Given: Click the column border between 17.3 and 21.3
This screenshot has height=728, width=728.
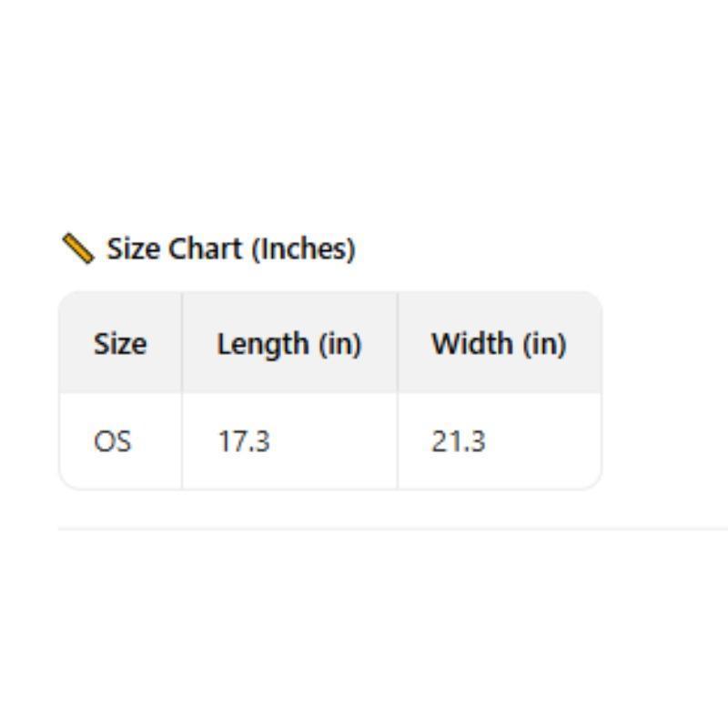Looking at the screenshot, I should pyautogui.click(x=398, y=442).
